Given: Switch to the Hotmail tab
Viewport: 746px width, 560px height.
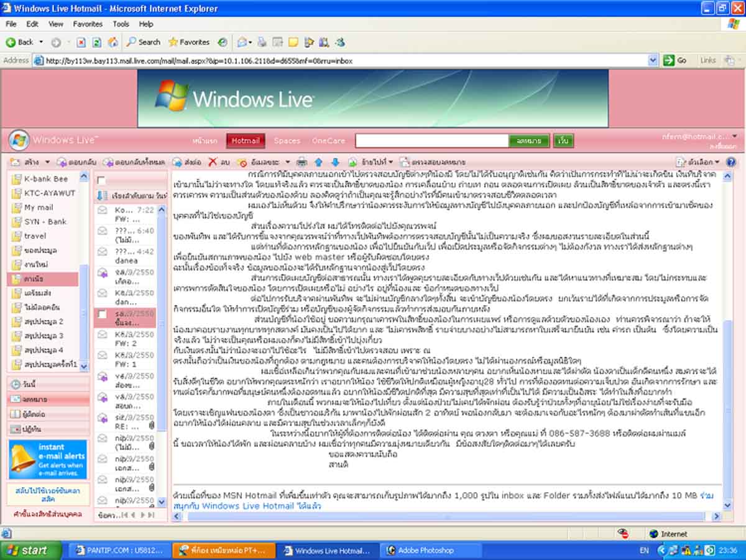Looking at the screenshot, I should coord(246,140).
